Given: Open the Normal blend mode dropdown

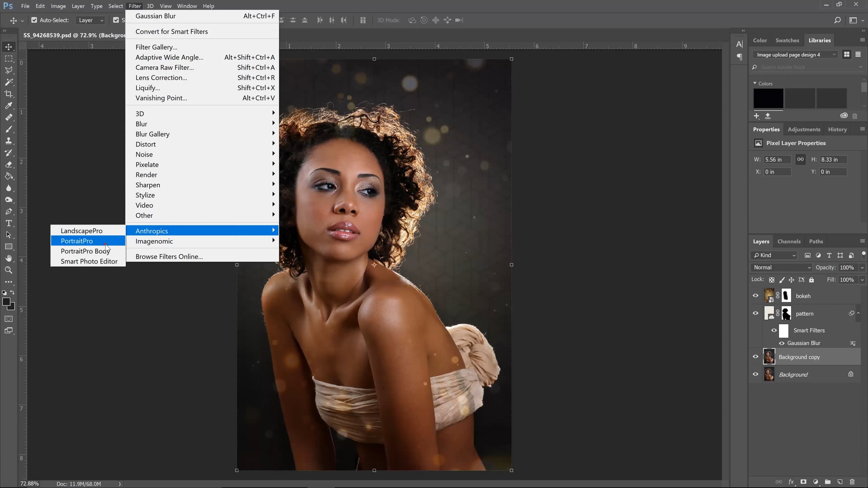Looking at the screenshot, I should (781, 267).
